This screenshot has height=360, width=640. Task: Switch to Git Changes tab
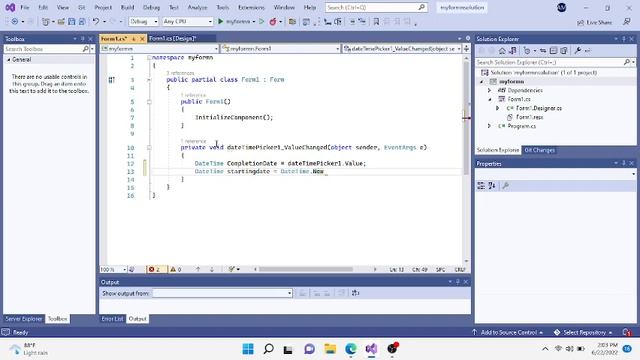click(539, 150)
